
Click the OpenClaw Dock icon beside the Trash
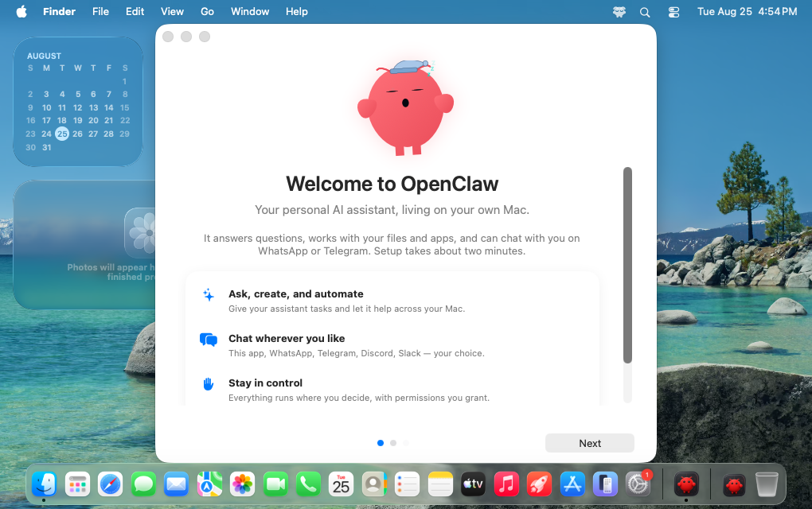pyautogui.click(x=734, y=484)
